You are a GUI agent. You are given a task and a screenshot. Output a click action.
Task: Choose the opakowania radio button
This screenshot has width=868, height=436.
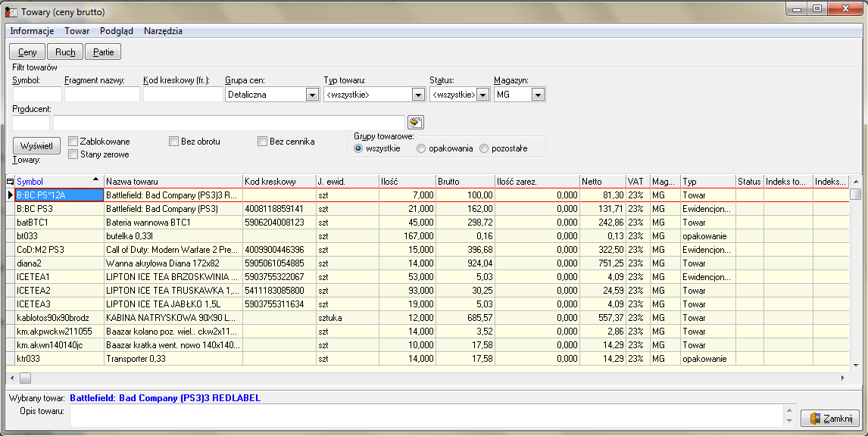click(x=421, y=148)
